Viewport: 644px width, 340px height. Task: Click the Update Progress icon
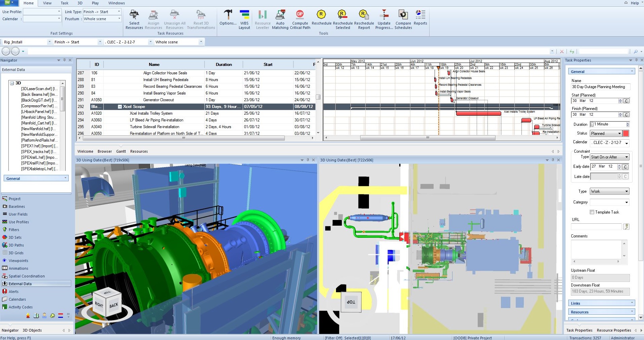click(x=384, y=20)
